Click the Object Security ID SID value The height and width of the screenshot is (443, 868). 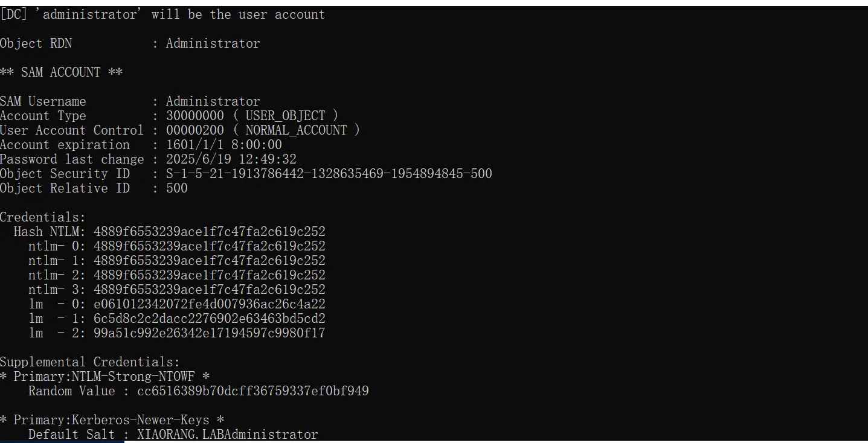(329, 174)
